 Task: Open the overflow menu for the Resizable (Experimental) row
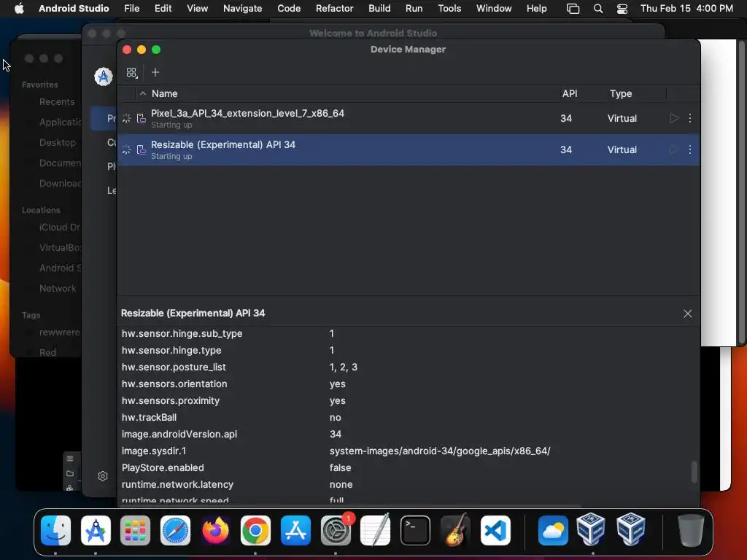pos(690,149)
